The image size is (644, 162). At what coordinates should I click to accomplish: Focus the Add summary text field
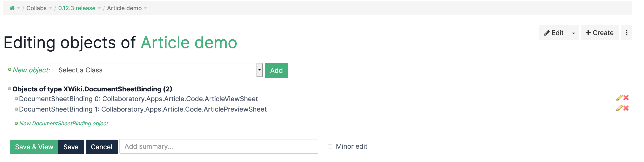tap(219, 147)
